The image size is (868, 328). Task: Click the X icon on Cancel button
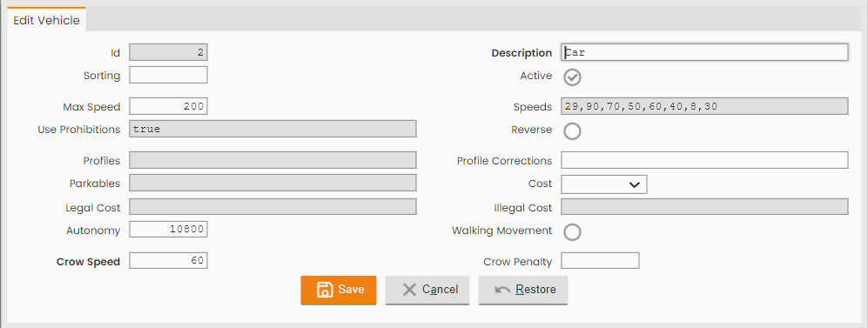tap(409, 289)
